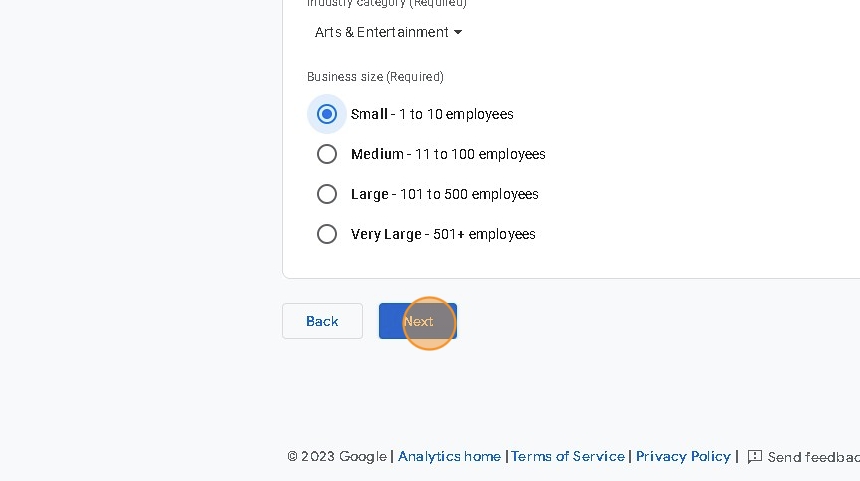Click the caret arrow beside Arts & Entertainment
The image size is (860, 481).
[458, 32]
